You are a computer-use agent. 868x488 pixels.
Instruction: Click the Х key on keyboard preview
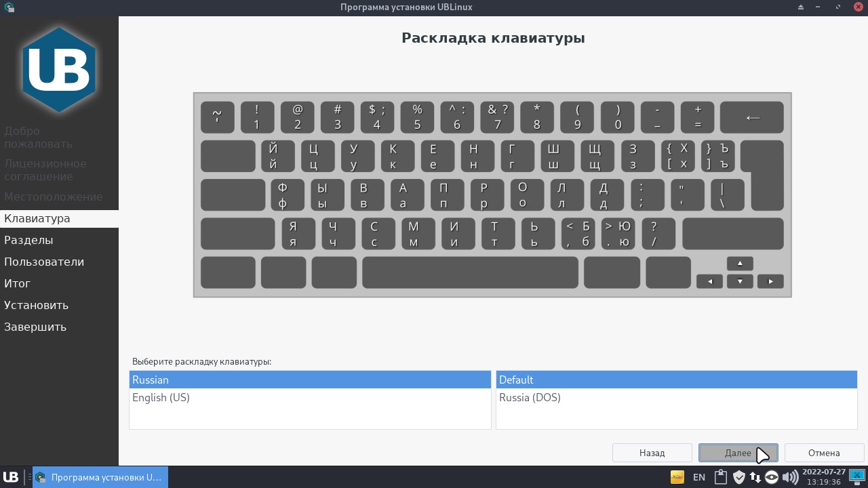pyautogui.click(x=677, y=157)
